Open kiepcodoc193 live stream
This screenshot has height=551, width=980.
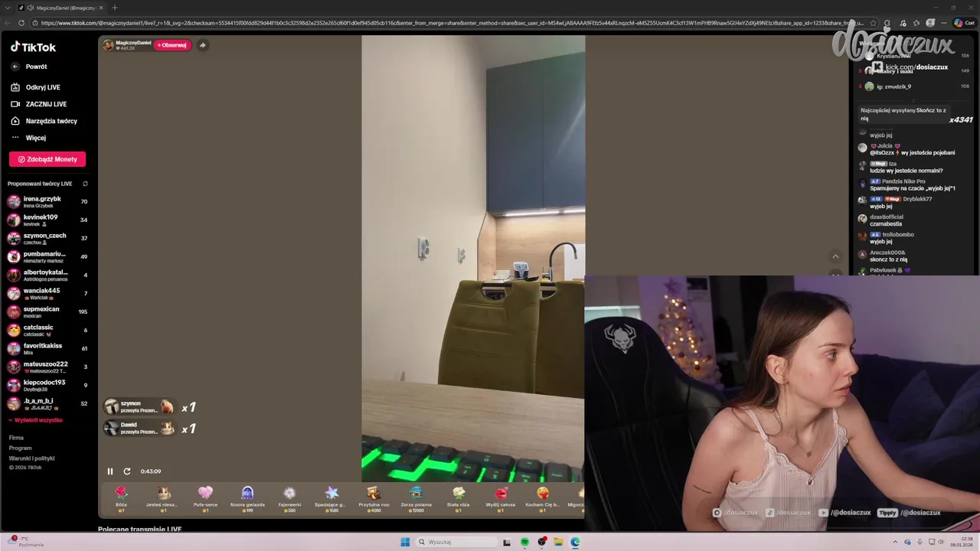47,386
